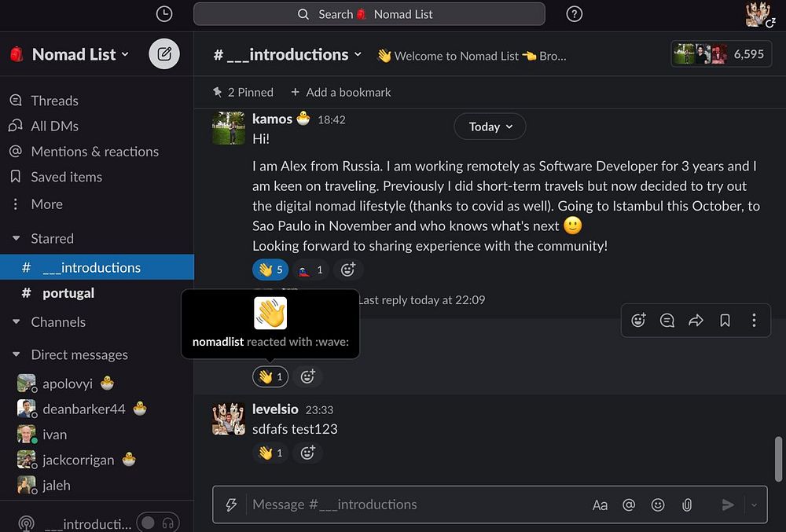The height and width of the screenshot is (532, 786).
Task: Open direct message with ivan
Action: click(97, 435)
